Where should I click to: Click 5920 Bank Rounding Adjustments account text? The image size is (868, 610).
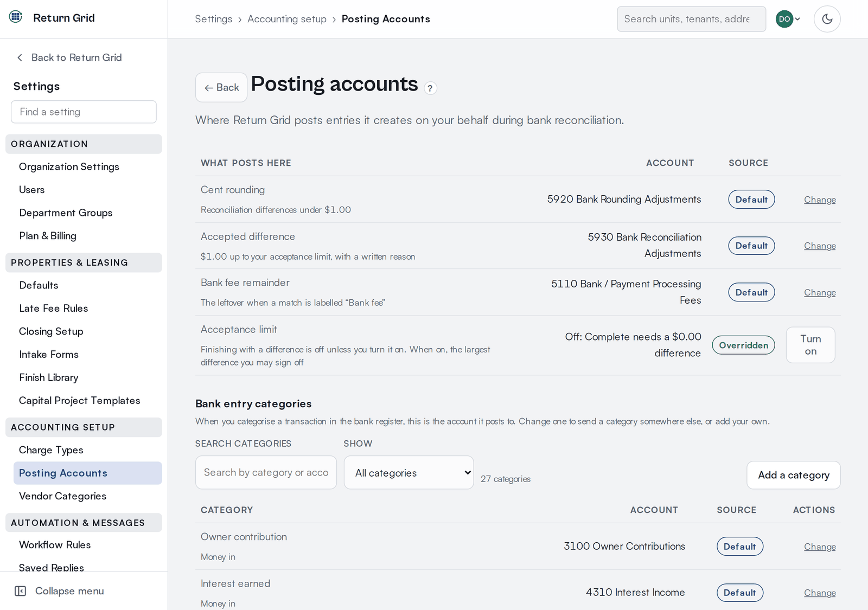[x=624, y=199]
